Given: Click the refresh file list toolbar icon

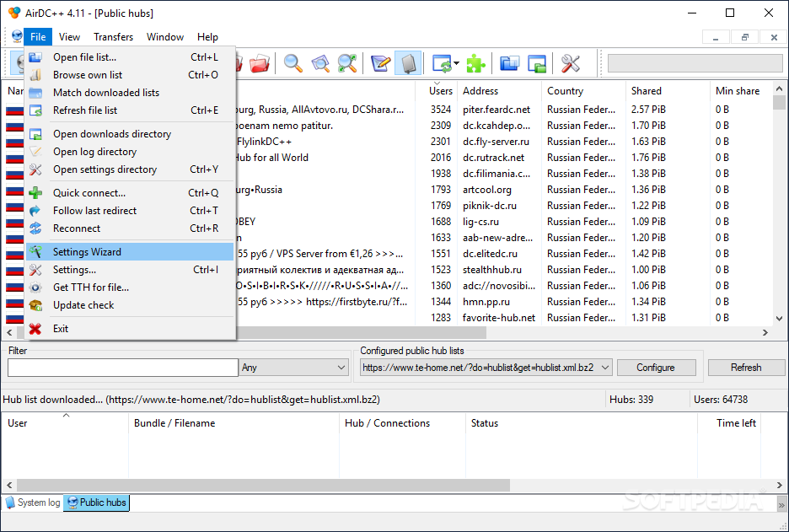Looking at the screenshot, I should pyautogui.click(x=442, y=63).
